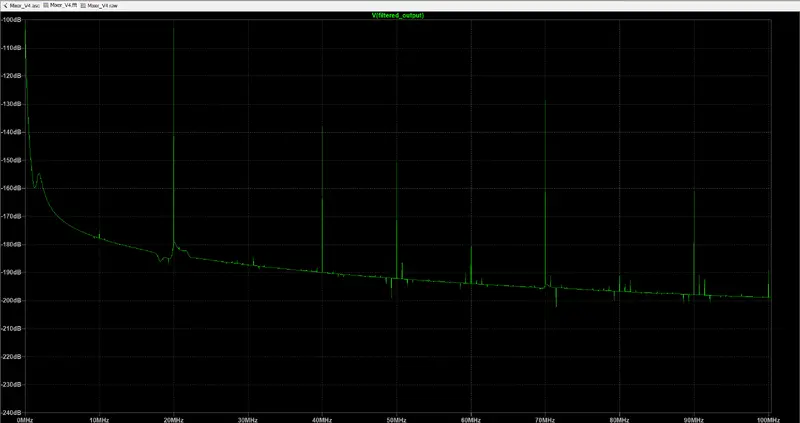800x423 pixels.
Task: Click the V(filtered_output) trace label
Action: tap(397, 16)
